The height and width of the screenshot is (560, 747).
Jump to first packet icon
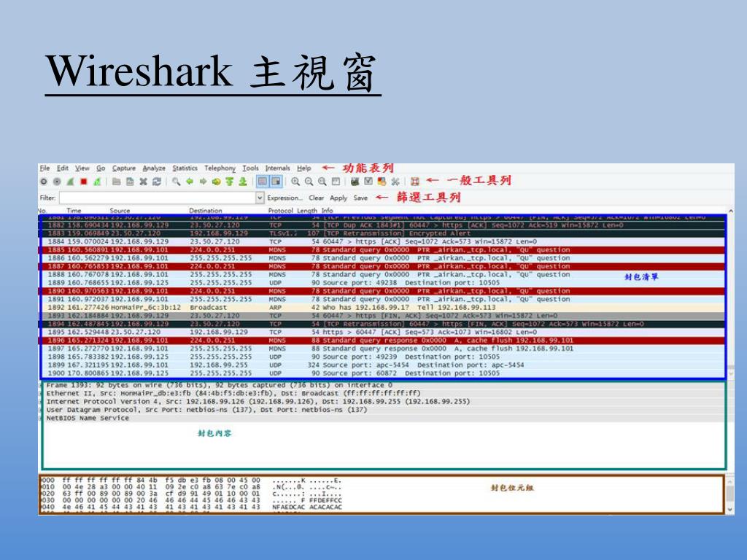click(x=230, y=182)
